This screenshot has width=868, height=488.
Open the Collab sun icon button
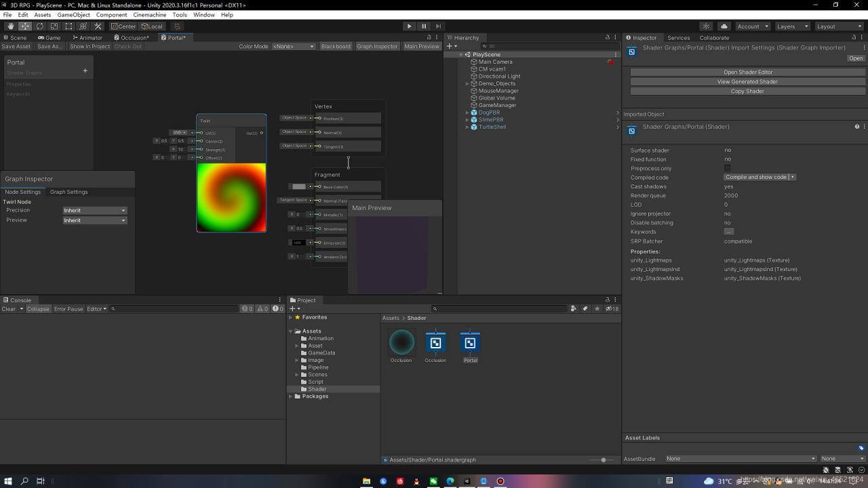tap(707, 26)
